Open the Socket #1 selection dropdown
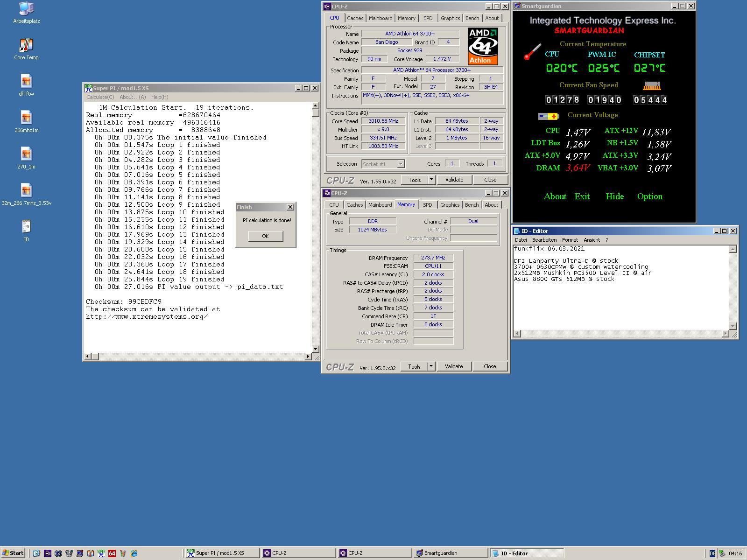Image resolution: width=747 pixels, height=560 pixels. point(401,164)
